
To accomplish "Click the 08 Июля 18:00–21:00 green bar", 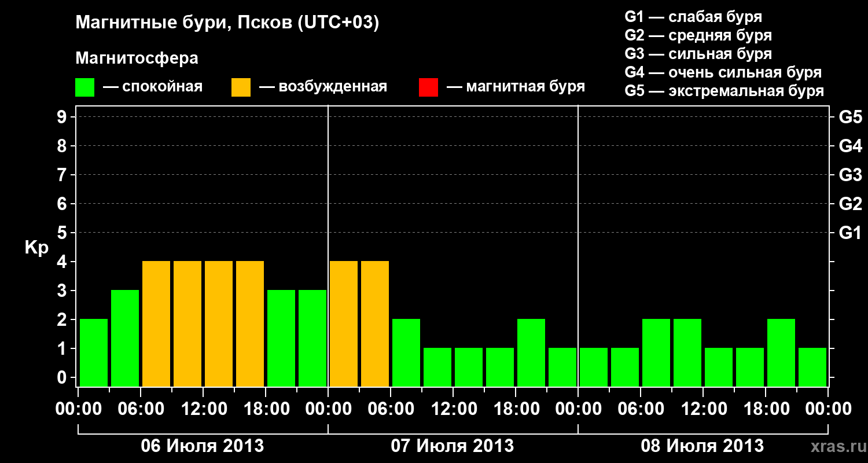I will [x=781, y=352].
